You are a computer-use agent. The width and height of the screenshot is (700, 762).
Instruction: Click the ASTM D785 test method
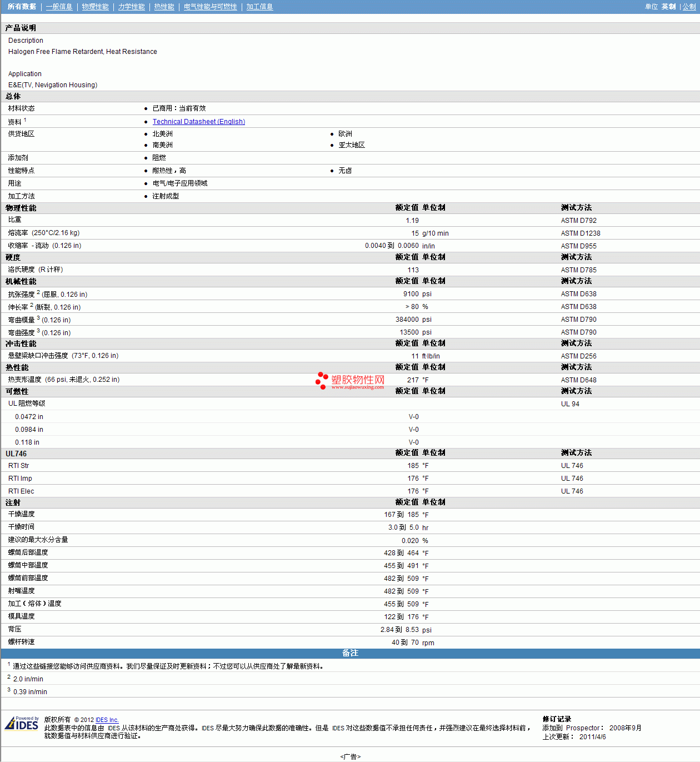pos(578,270)
